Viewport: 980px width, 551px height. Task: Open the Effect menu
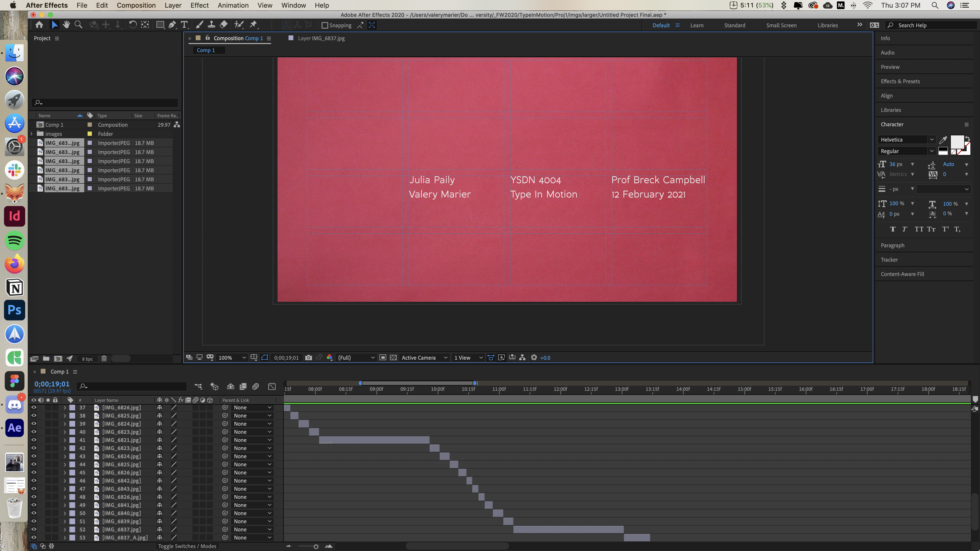coord(199,5)
